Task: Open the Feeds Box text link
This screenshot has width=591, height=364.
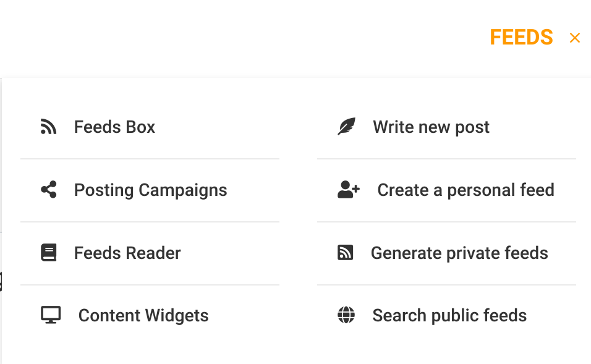Action: [x=114, y=127]
